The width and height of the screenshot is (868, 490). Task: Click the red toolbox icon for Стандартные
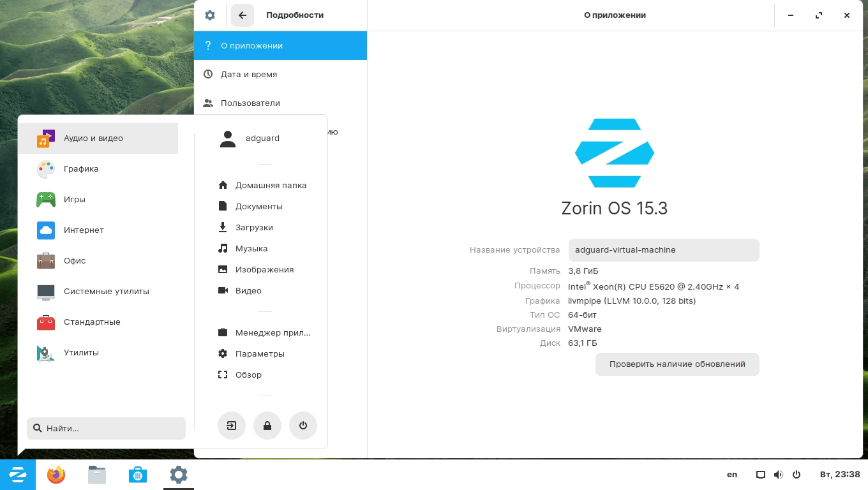(x=46, y=322)
